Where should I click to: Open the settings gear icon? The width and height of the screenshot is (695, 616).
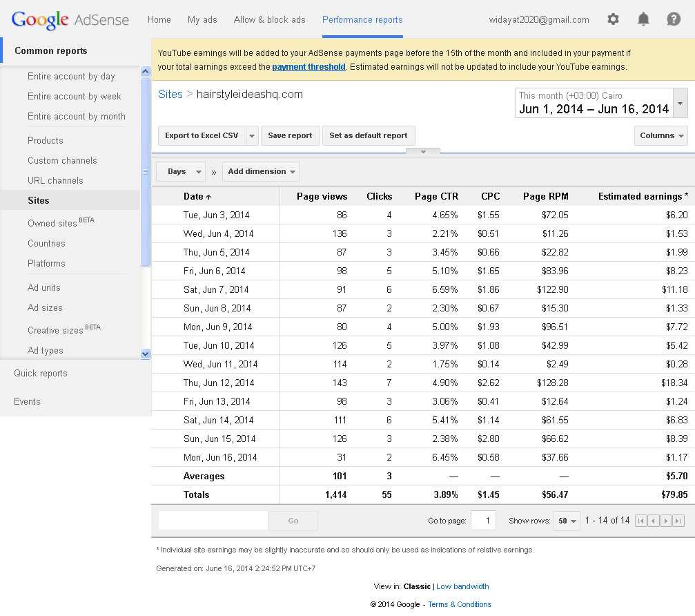click(613, 19)
